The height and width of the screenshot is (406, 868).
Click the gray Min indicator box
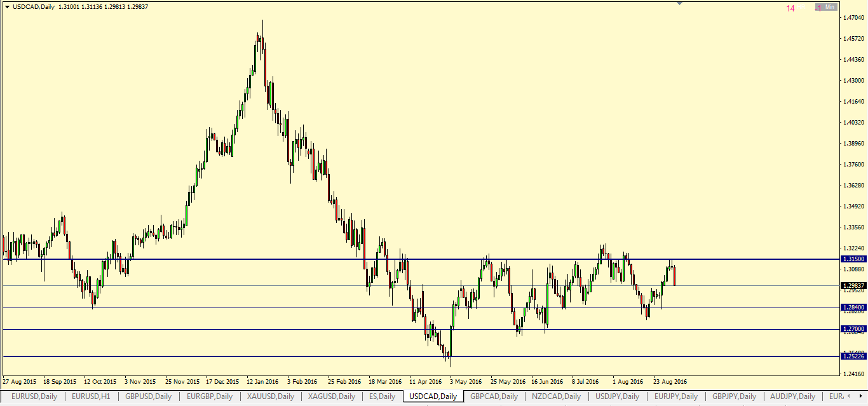pos(827,8)
